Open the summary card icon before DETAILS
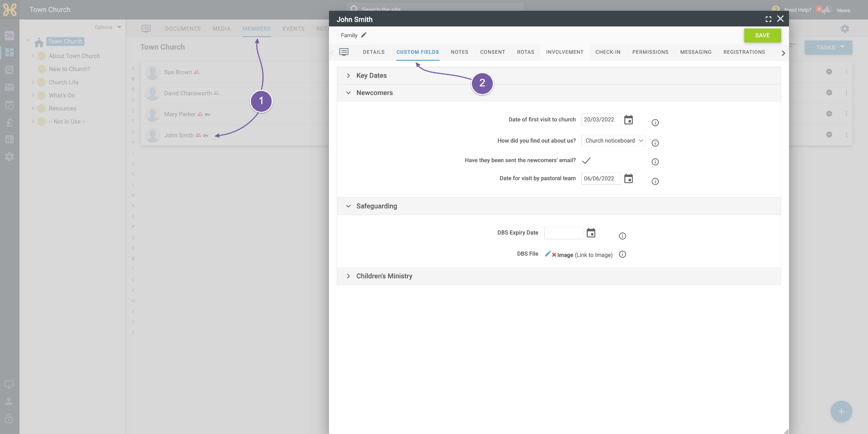The height and width of the screenshot is (434, 868). [x=344, y=52]
